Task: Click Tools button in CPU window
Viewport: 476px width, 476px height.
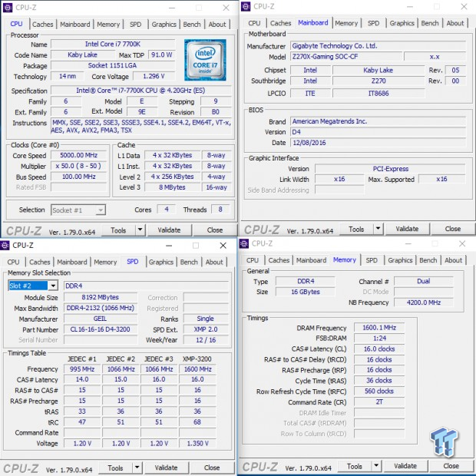Action: click(x=118, y=230)
